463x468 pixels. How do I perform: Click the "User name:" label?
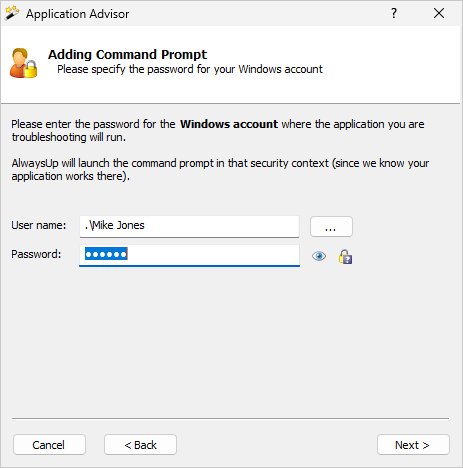pos(39,225)
